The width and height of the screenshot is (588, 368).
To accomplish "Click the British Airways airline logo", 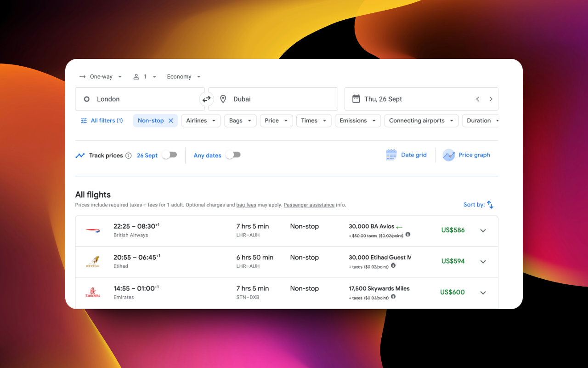I will coord(92,230).
